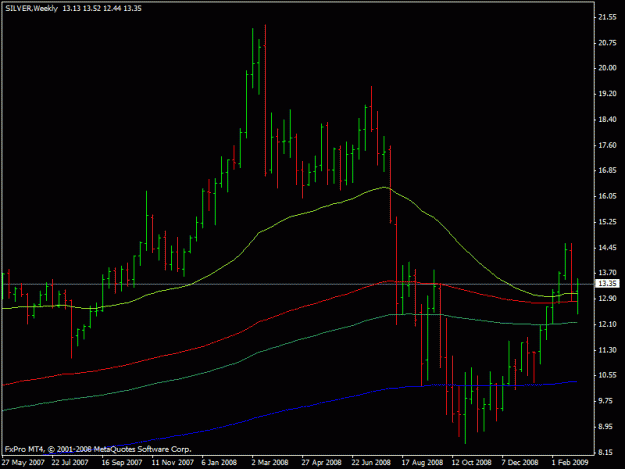Select the 12 Oct 2008 time axis label
This screenshot has height=469, width=625.
pyautogui.click(x=471, y=462)
